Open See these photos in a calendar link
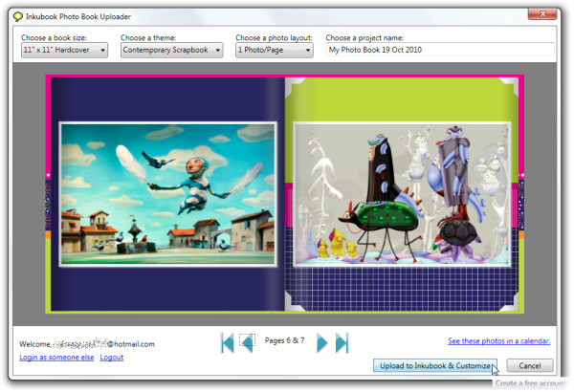 point(499,340)
